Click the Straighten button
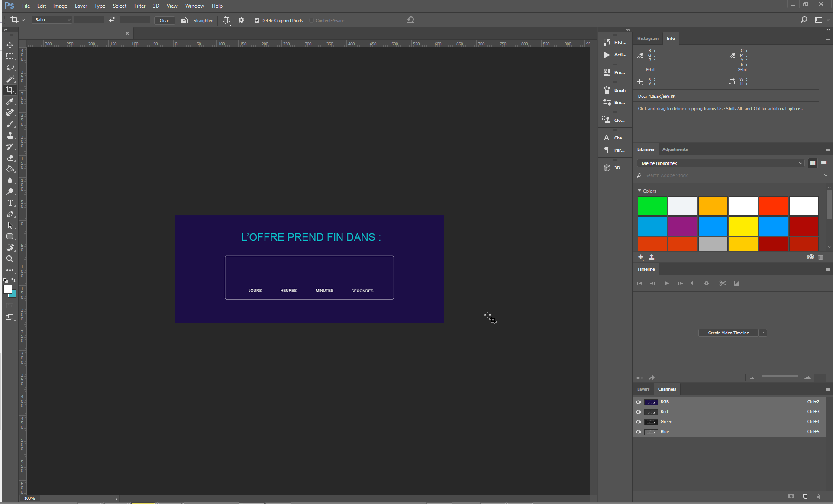The width and height of the screenshot is (833, 504). (197, 20)
